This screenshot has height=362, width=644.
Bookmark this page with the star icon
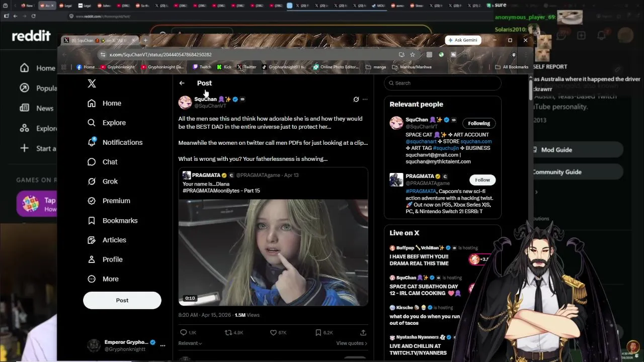[413, 54]
